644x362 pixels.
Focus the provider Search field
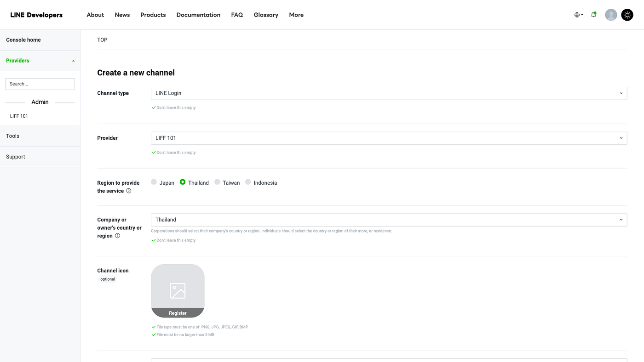pos(40,84)
